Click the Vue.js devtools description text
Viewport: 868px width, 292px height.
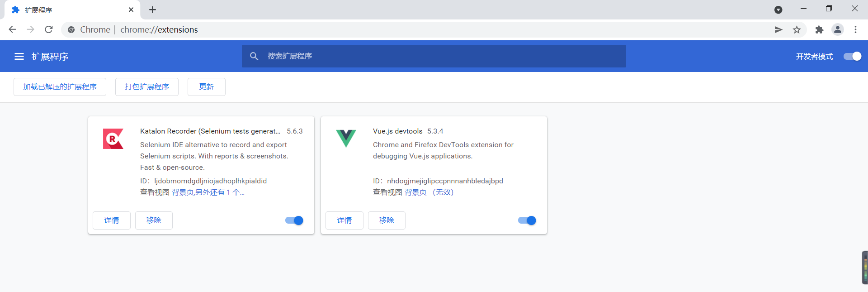443,150
